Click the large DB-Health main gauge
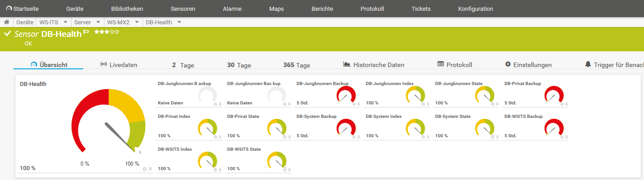 pos(108,121)
